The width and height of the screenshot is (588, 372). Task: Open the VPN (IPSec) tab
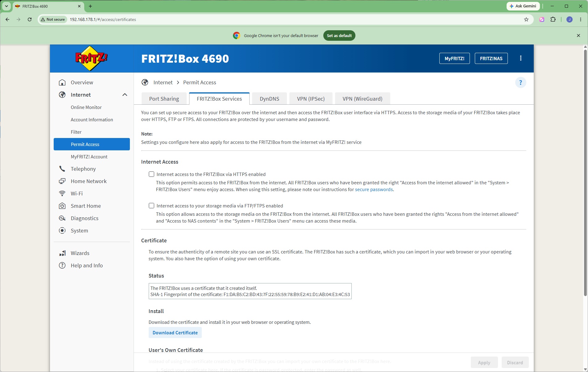point(311,99)
